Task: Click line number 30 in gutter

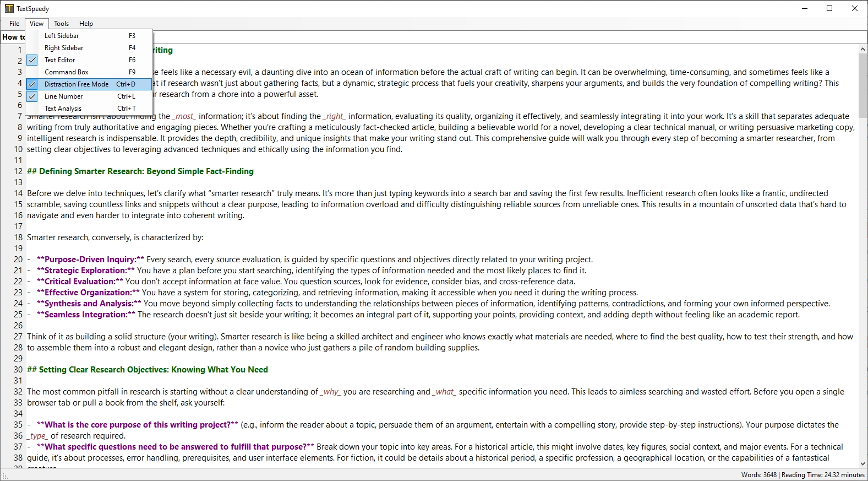Action: tap(18, 370)
